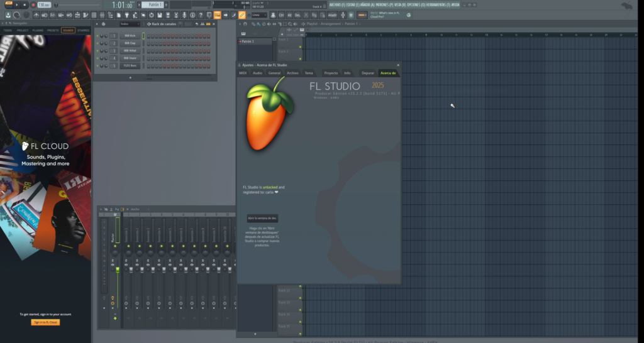Click the Alt toolbar button

tap(289, 15)
